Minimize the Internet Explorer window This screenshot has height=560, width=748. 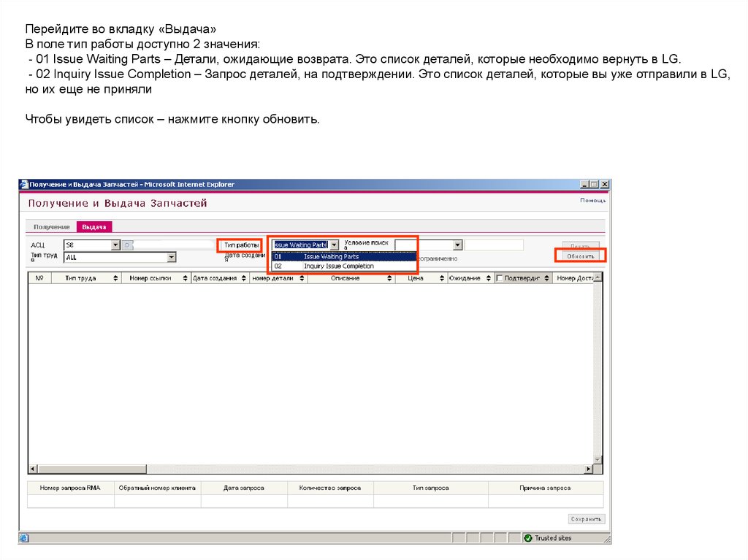584,185
